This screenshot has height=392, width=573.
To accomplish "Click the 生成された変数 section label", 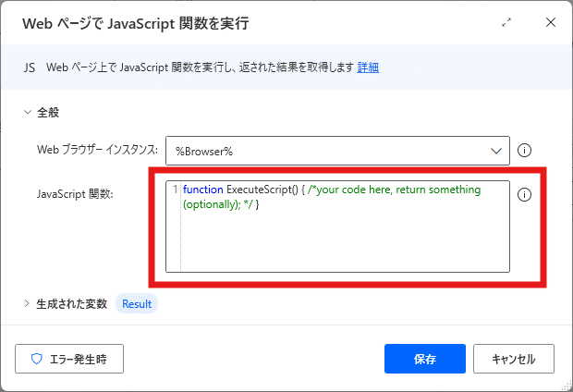I will coord(72,303).
